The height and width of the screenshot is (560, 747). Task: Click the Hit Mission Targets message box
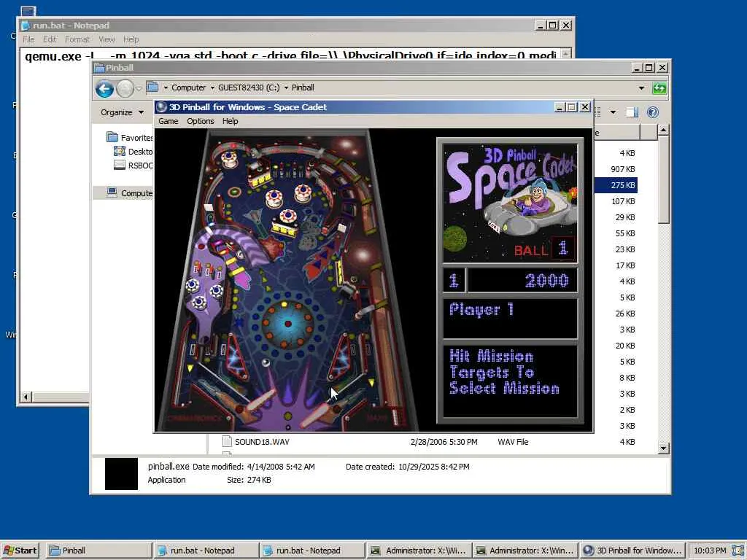tap(510, 381)
